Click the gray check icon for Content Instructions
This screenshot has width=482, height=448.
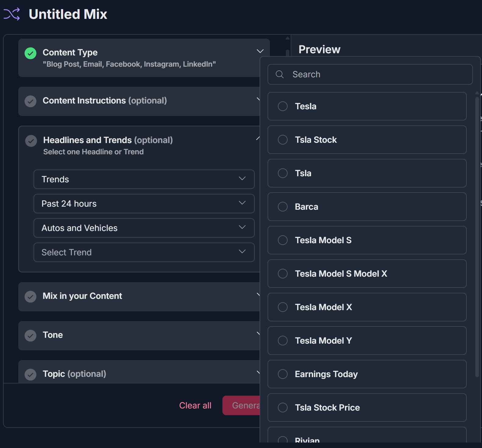pyautogui.click(x=30, y=101)
